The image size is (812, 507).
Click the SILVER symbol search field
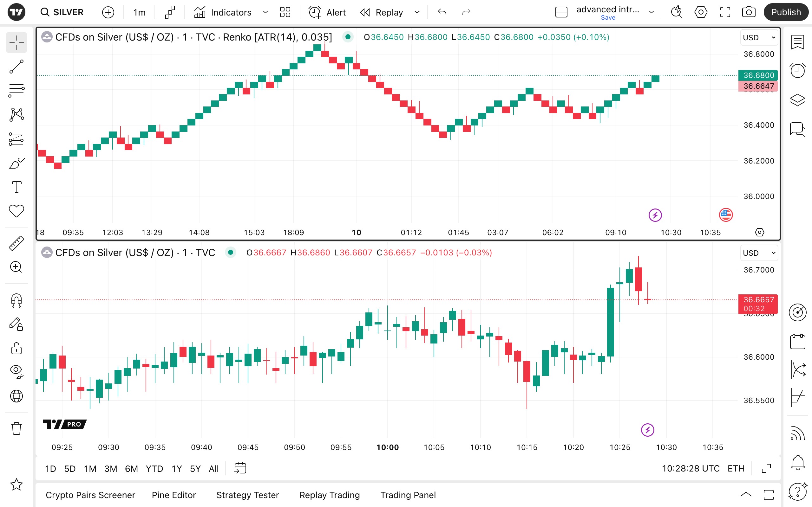point(62,12)
